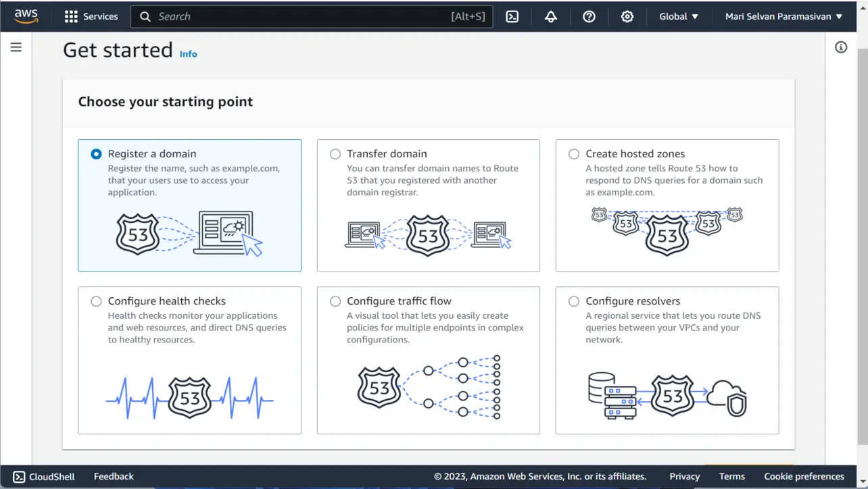
Task: Click the Register a domain illustration
Action: tap(189, 234)
